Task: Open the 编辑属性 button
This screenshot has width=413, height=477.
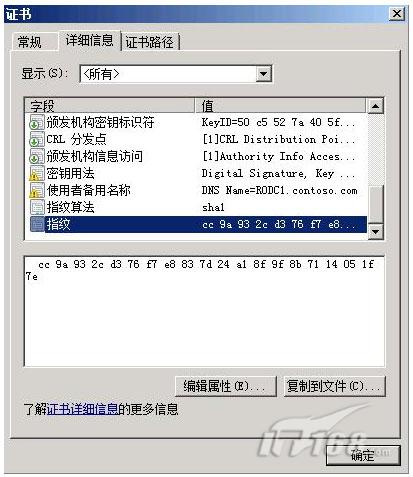Action: [226, 386]
